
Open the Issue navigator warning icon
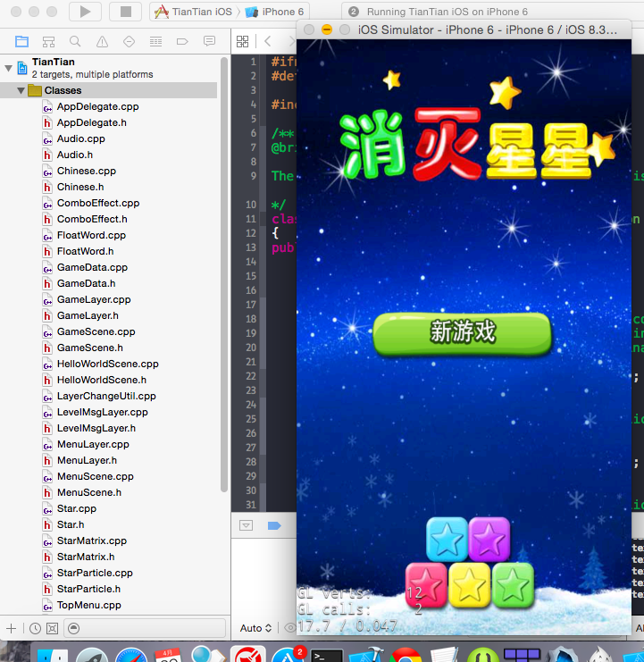pyautogui.click(x=102, y=41)
